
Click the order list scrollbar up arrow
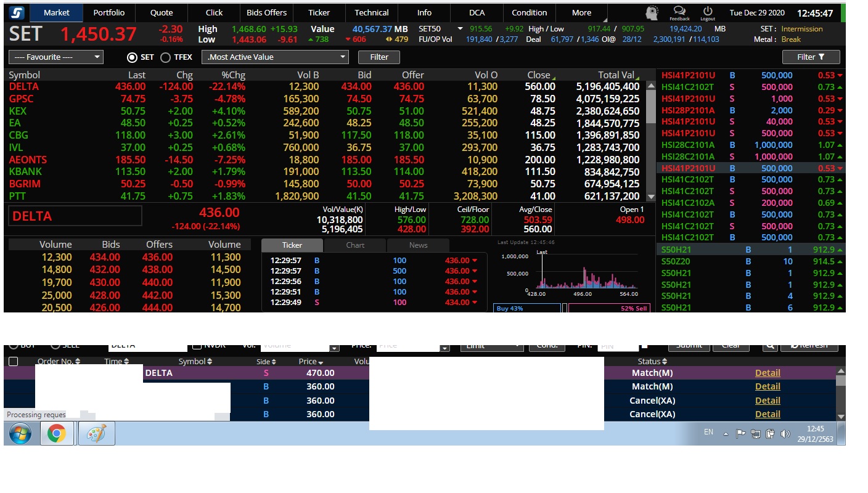tap(841, 371)
